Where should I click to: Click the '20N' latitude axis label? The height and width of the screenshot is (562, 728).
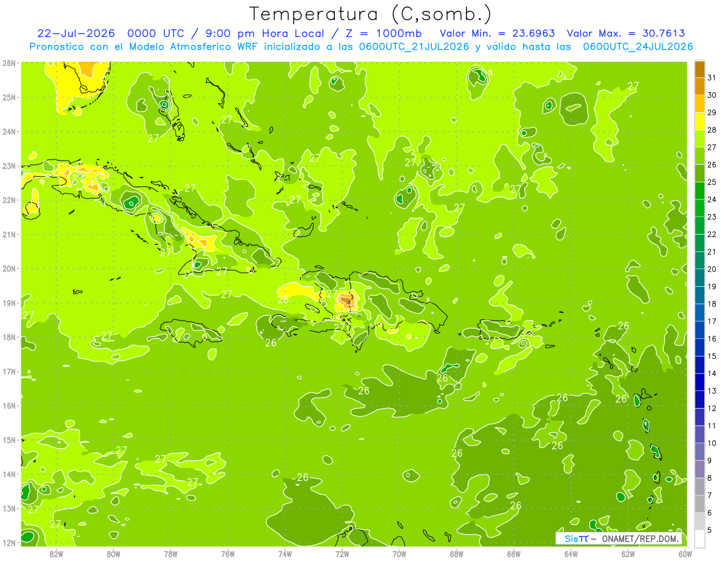pyautogui.click(x=9, y=269)
